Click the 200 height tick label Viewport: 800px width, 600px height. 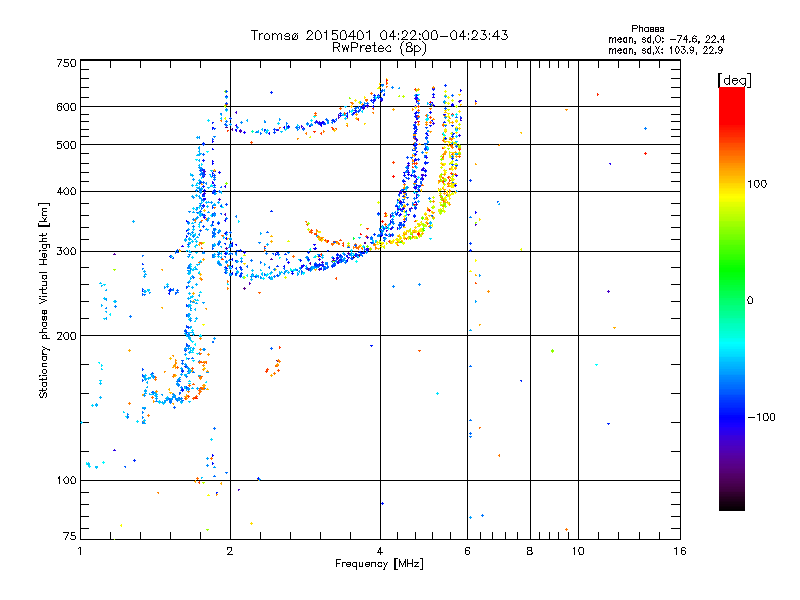66,336
